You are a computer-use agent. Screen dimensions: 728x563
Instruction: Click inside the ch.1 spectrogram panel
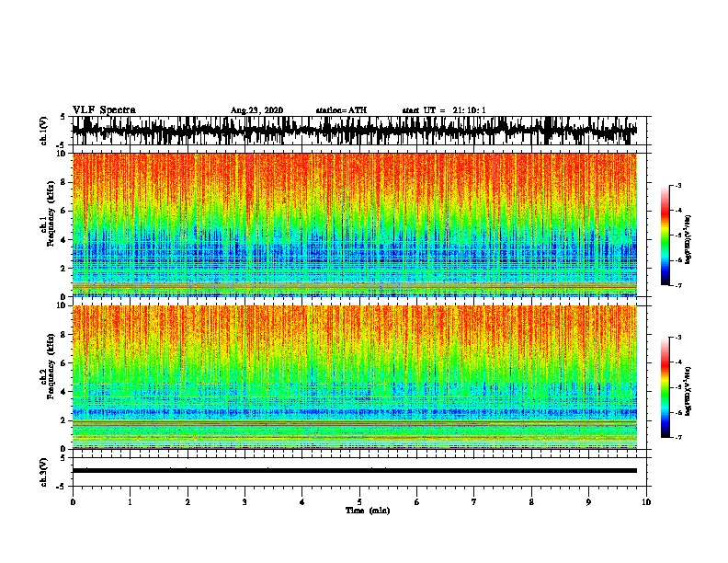pos(354,224)
